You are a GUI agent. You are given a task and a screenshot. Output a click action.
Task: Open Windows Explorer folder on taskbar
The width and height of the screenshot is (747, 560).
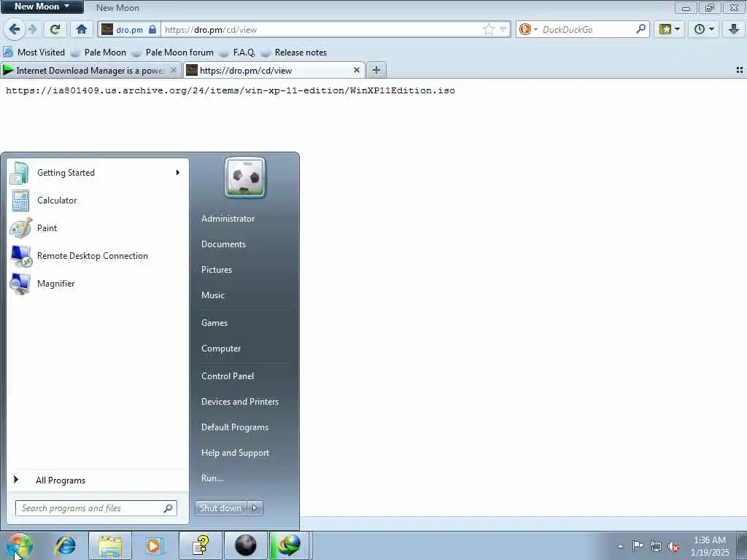pos(110,545)
